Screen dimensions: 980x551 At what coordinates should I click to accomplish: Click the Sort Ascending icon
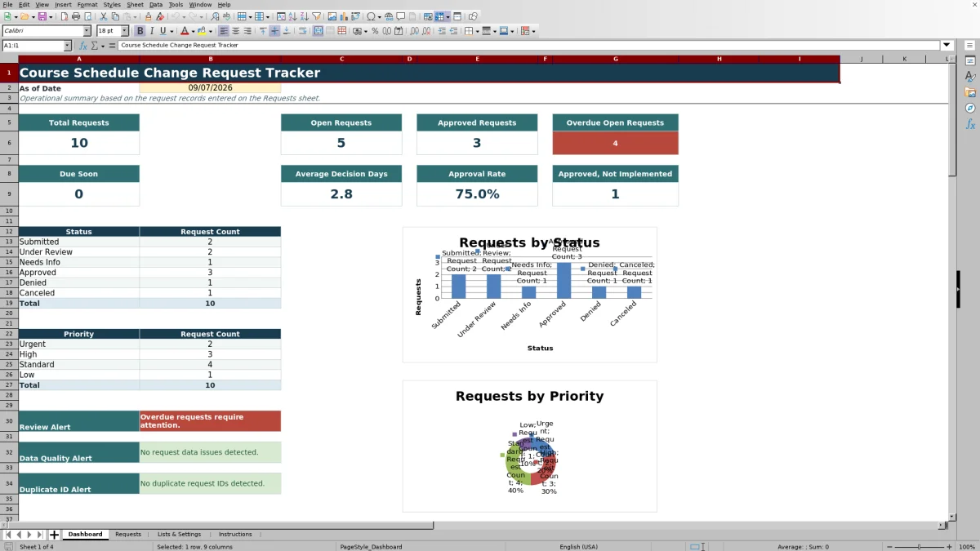(292, 16)
